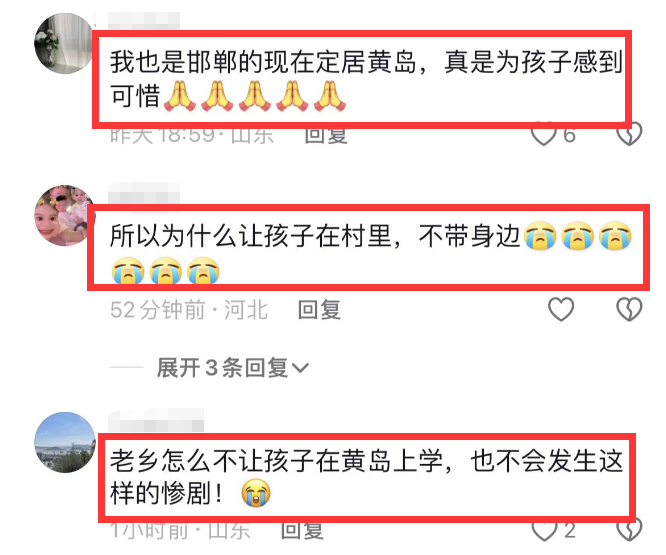666x555 pixels.
Task: Tap broken heart on the Hebei comment
Action: pos(629,309)
